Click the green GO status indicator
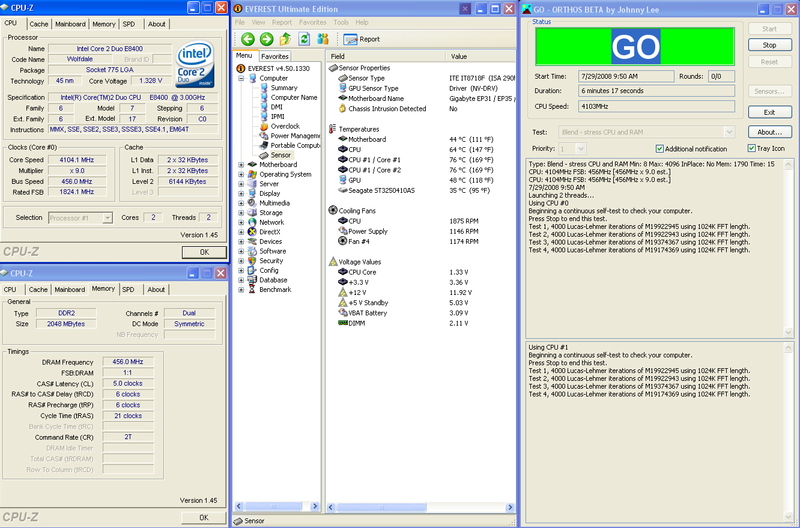800x528 pixels. pos(635,46)
